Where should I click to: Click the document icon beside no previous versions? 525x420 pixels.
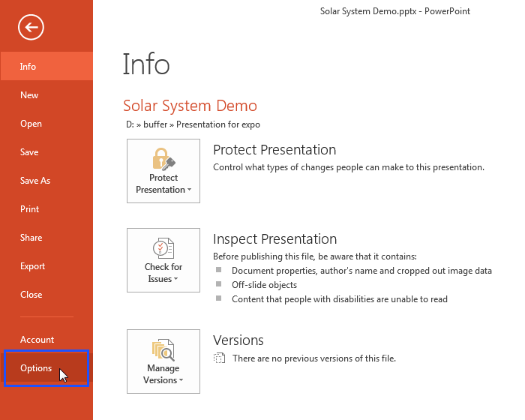coord(219,358)
